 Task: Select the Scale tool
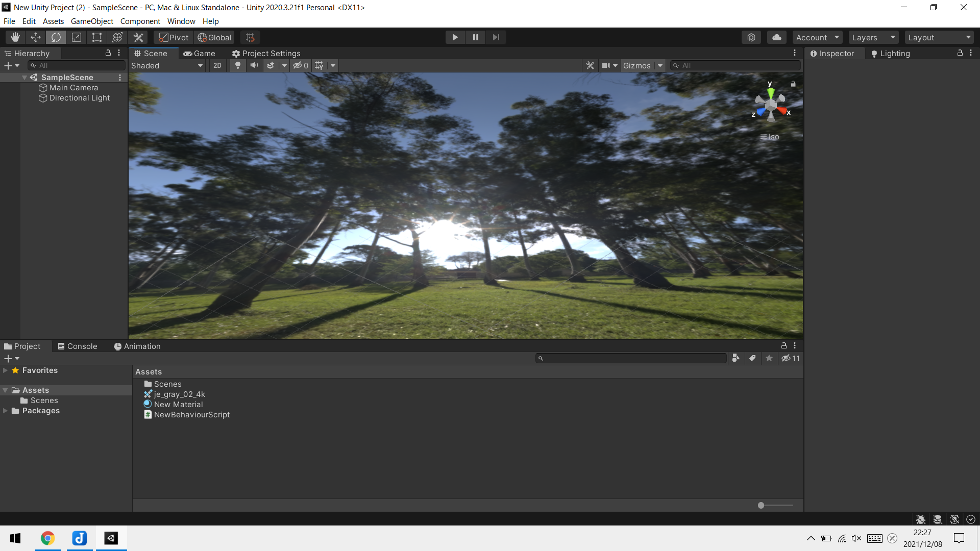[77, 37]
